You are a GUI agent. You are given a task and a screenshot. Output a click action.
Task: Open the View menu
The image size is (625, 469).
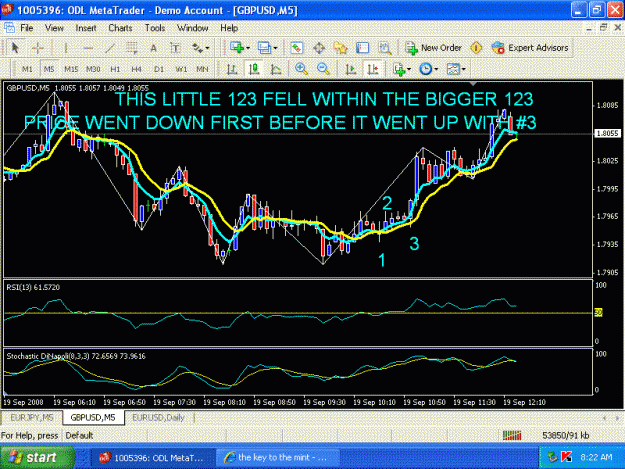point(54,28)
